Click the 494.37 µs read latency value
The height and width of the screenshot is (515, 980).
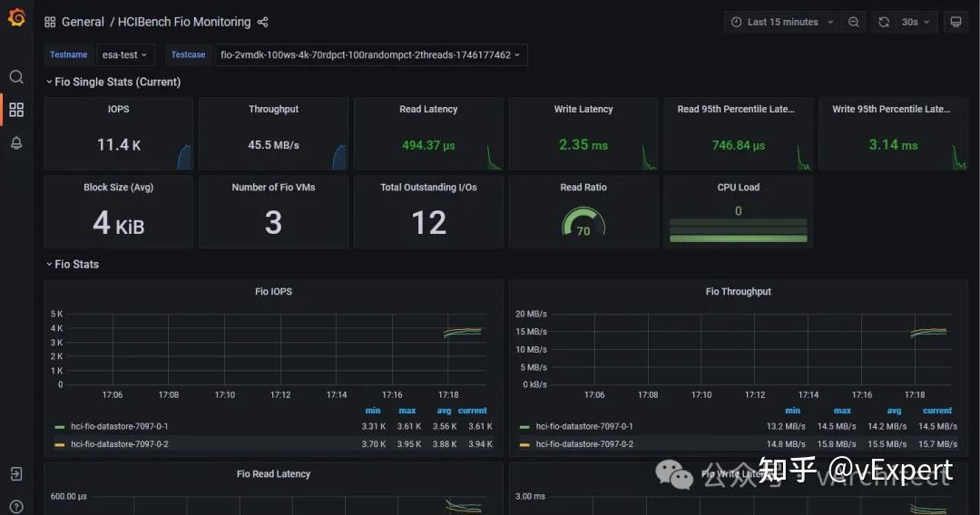[428, 145]
